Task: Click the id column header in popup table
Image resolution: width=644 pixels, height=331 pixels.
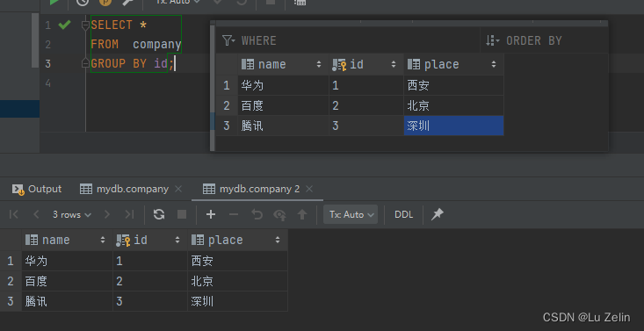Action: coord(366,64)
